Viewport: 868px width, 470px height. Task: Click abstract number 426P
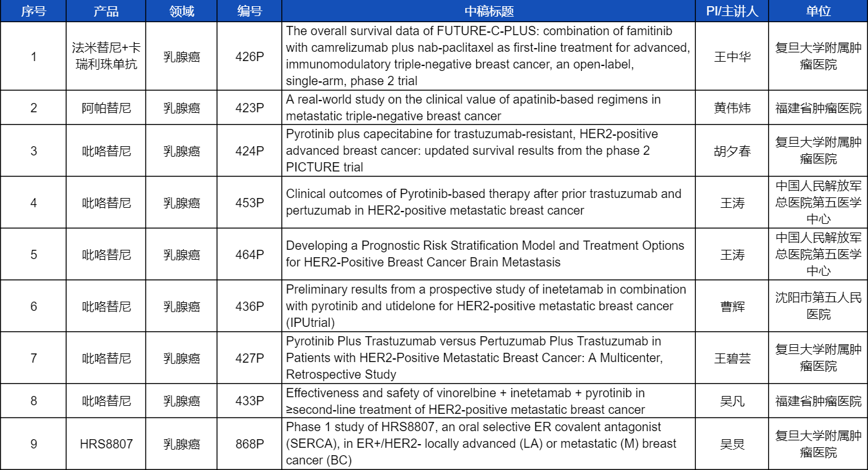[249, 56]
